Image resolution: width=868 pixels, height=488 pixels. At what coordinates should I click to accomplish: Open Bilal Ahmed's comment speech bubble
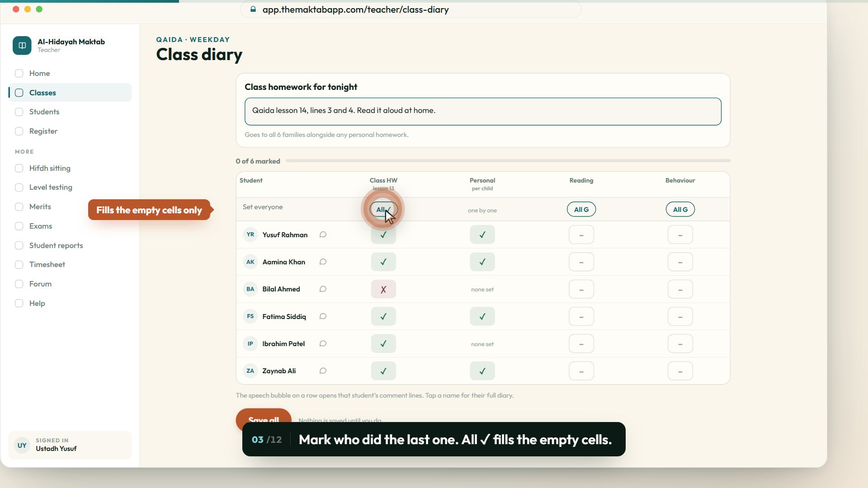(323, 289)
